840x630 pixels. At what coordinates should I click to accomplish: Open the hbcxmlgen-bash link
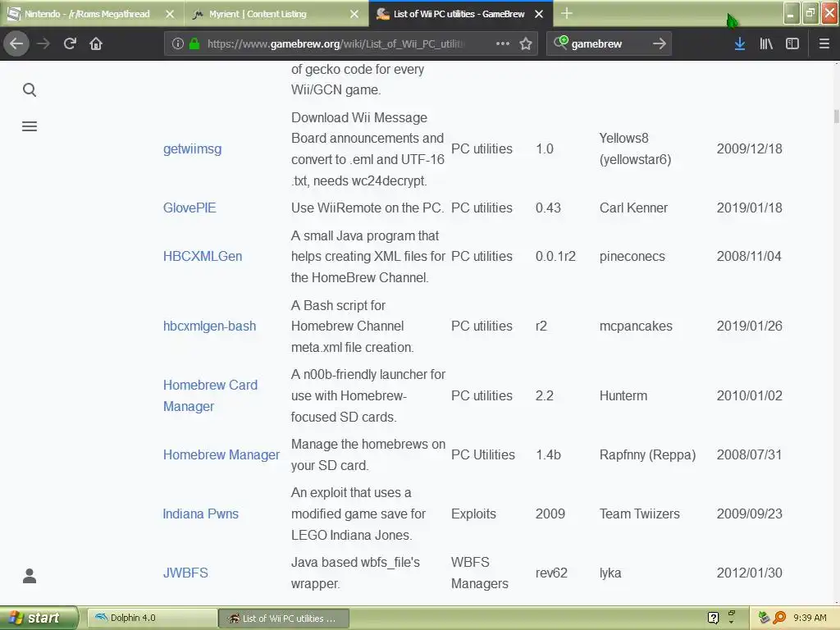(x=209, y=326)
